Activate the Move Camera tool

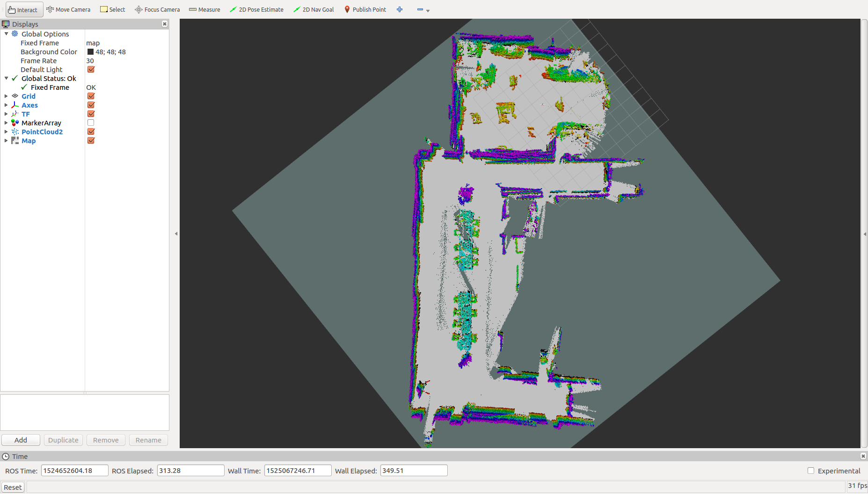(x=68, y=9)
